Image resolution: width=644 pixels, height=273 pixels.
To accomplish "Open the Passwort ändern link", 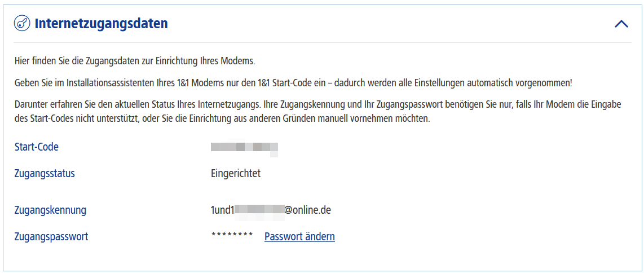I will 299,237.
